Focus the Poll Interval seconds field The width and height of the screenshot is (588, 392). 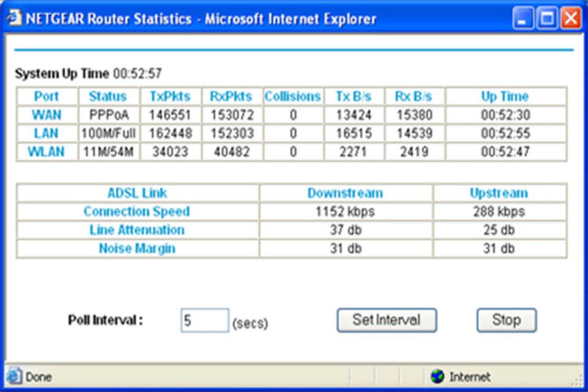pyautogui.click(x=205, y=320)
